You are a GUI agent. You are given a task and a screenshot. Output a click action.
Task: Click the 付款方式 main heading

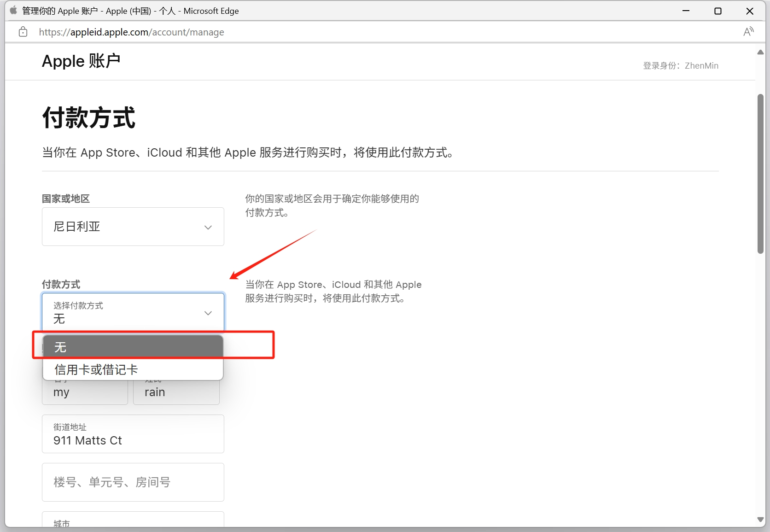coord(89,117)
